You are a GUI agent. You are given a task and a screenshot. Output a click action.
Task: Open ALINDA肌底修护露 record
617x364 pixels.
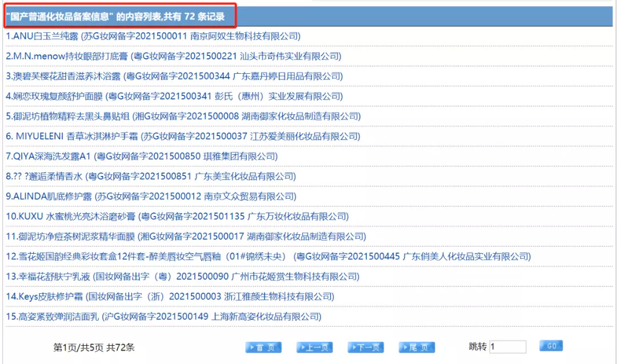[151, 197]
